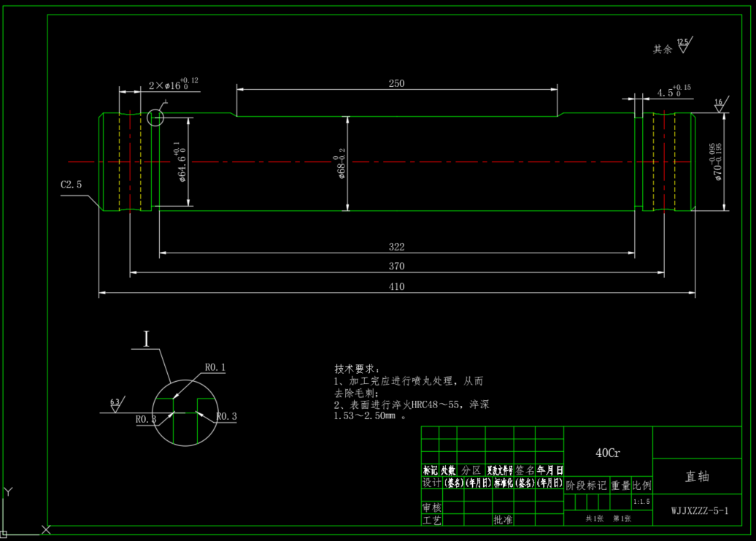Click the 分区 header cell

(471, 470)
